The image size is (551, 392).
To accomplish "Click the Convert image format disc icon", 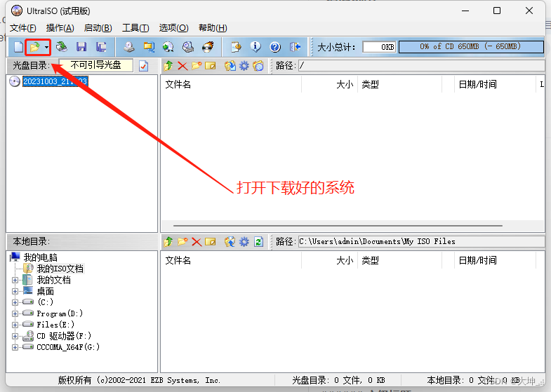I will click(168, 47).
